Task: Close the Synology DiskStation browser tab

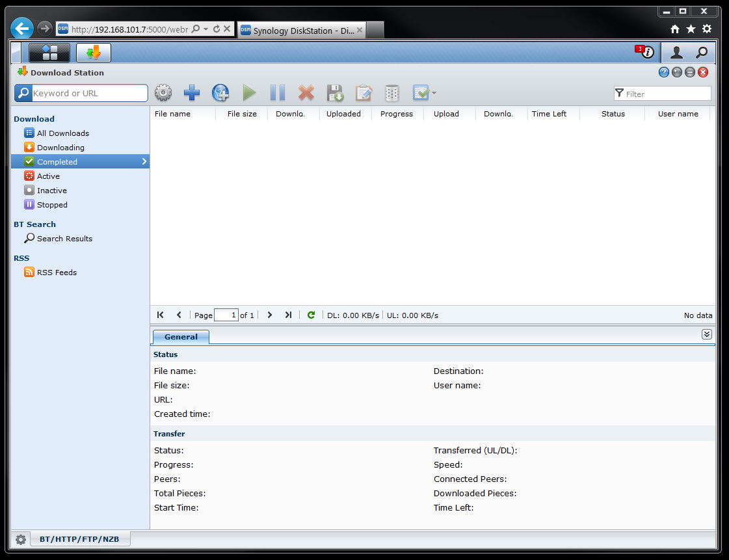Action: [x=360, y=30]
